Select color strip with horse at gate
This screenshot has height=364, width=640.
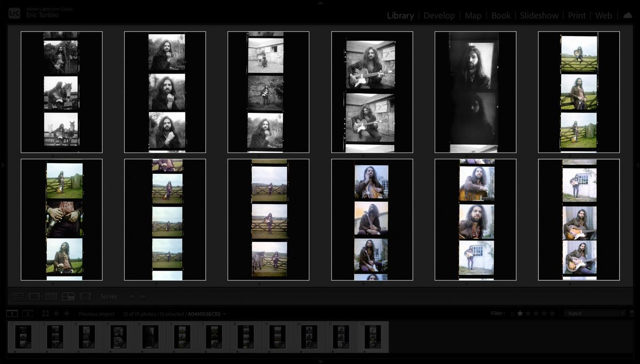[x=268, y=220]
